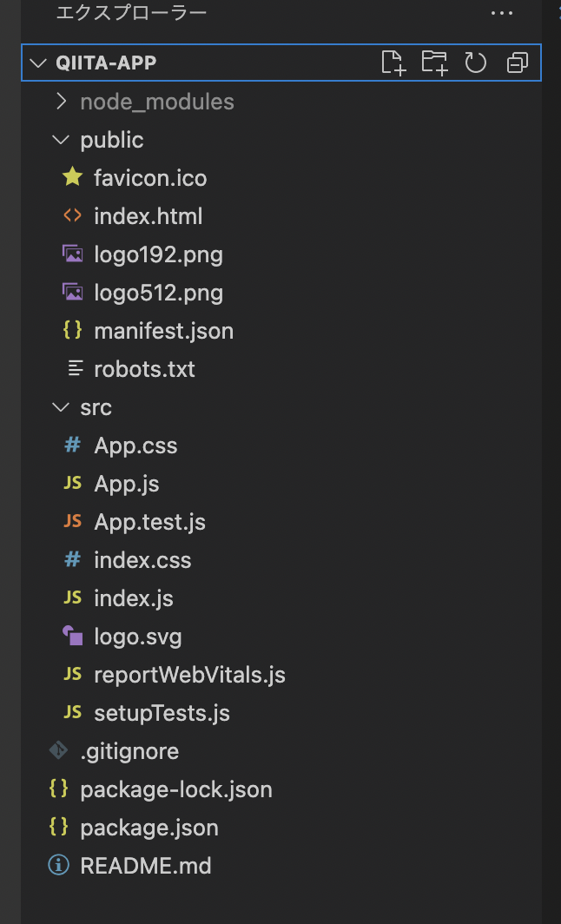Collapse the src folder
Viewport: 561px width, 924px height.
[61, 407]
